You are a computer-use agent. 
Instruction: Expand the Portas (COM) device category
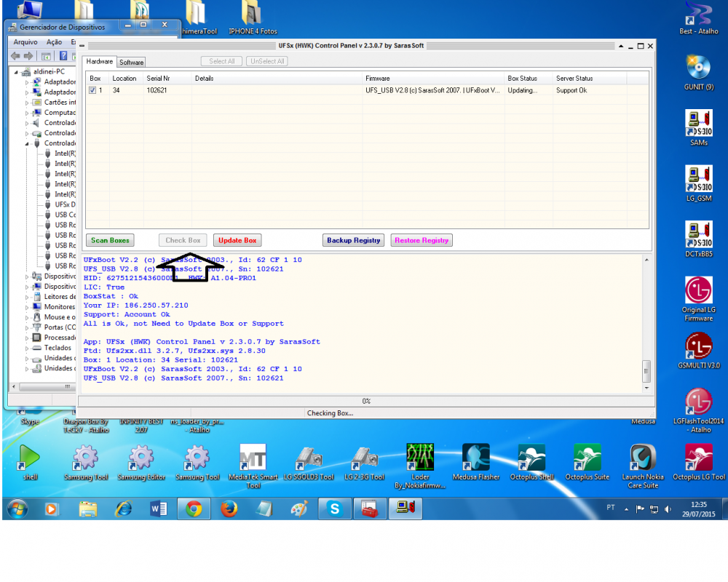[27, 327]
